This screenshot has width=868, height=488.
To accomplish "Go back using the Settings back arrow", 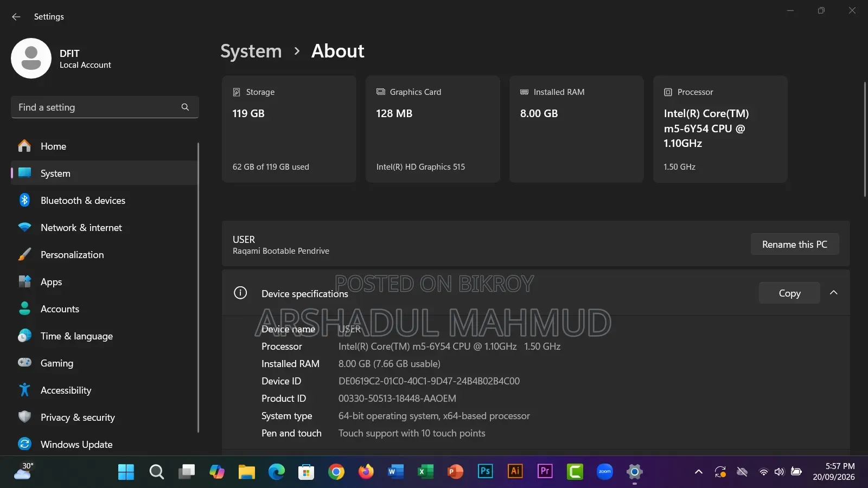I will coord(16,17).
